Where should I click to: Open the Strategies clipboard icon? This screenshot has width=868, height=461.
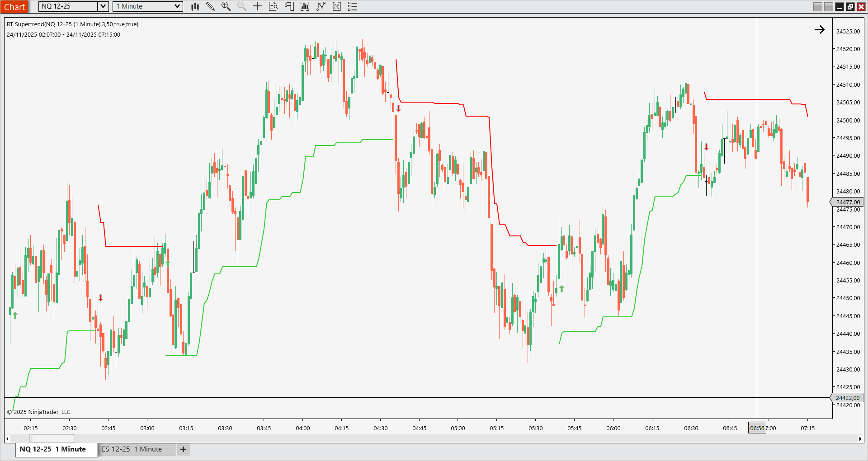click(x=337, y=6)
